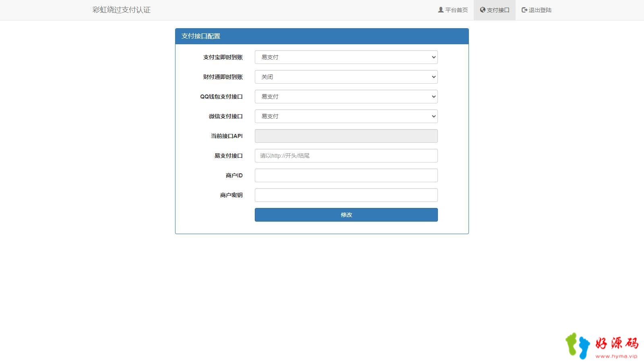Click the user icon beside 平台首页
Image resolution: width=644 pixels, height=362 pixels.
pyautogui.click(x=441, y=10)
